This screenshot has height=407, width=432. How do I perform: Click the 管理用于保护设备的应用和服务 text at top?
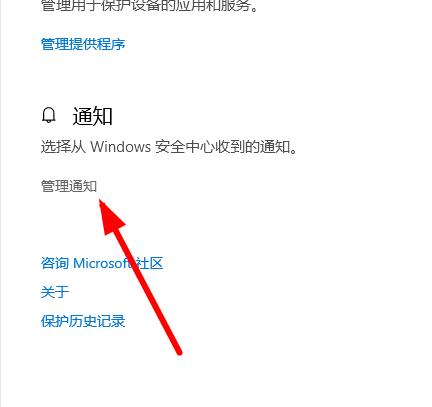click(x=150, y=5)
